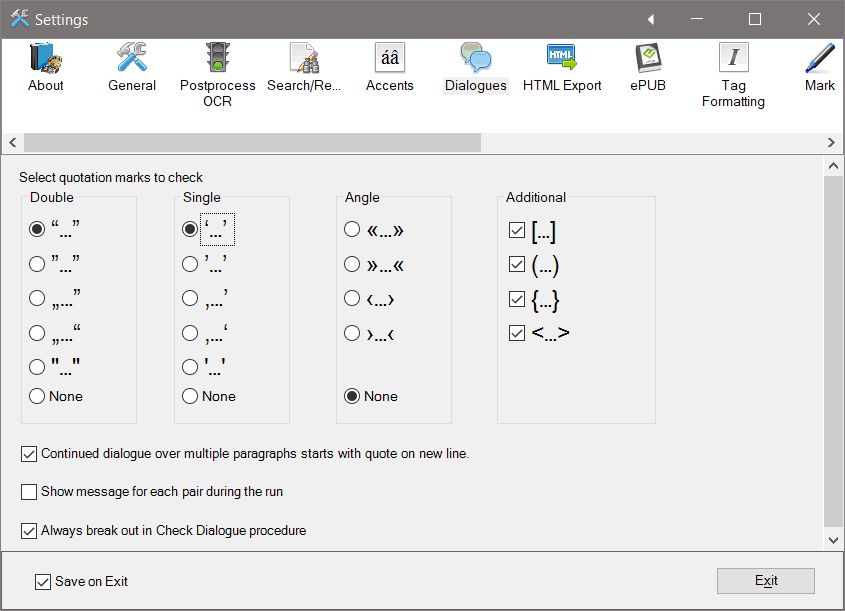845x611 pixels.
Task: Toggle parentheses (...) checkbox
Action: pyautogui.click(x=517, y=264)
